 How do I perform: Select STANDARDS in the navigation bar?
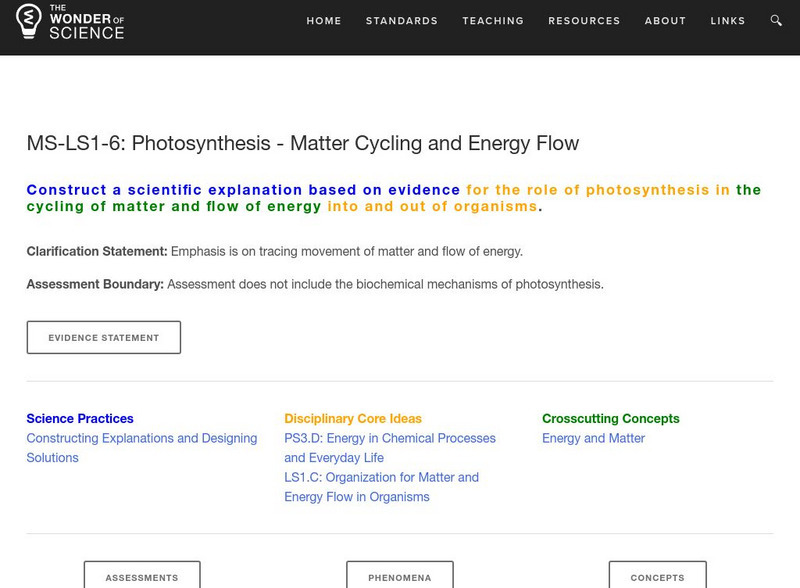[x=400, y=20]
